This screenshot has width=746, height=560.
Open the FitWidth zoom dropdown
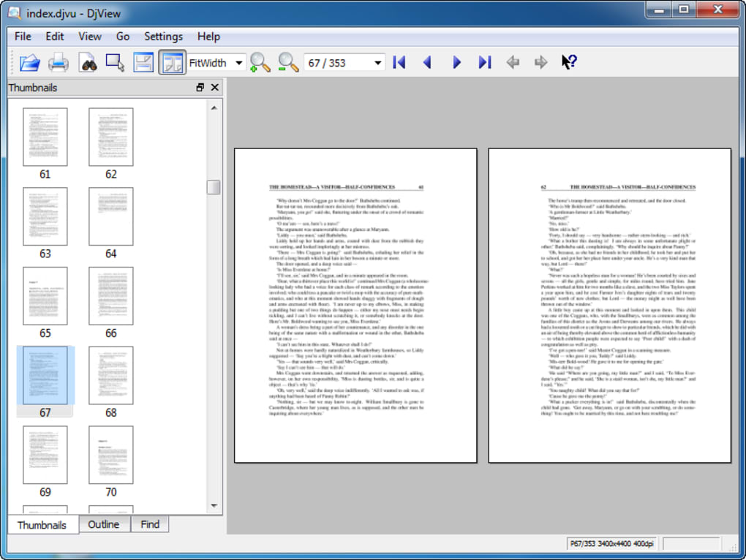(238, 64)
